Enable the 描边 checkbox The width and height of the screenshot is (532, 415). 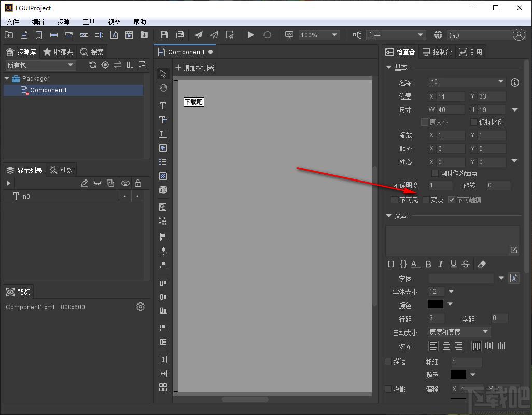[388, 362]
